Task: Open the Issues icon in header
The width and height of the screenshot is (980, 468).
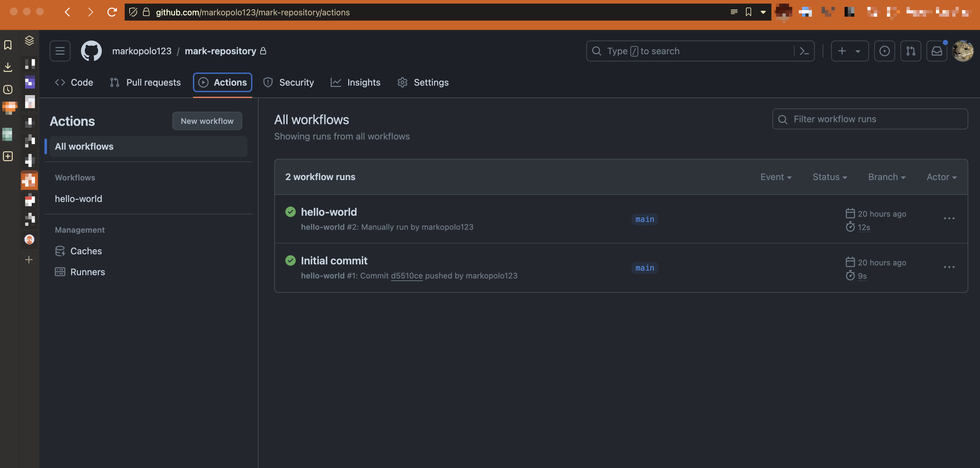Action: tap(884, 51)
